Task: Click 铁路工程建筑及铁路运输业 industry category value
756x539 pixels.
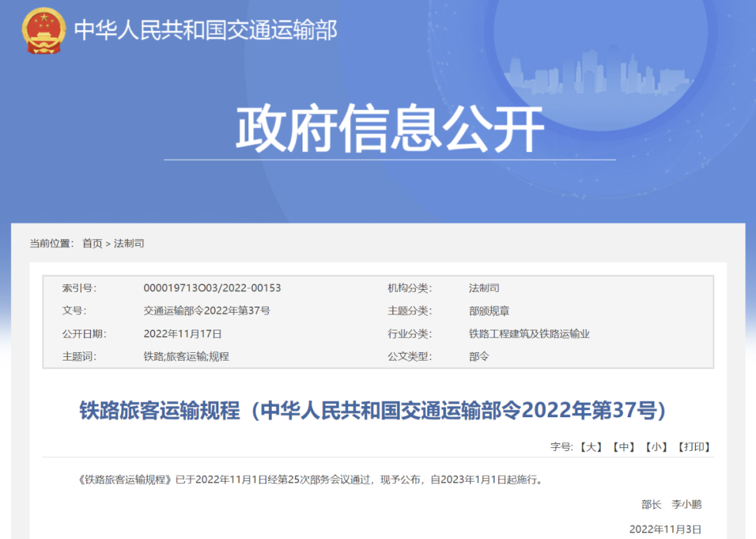Action: [529, 334]
